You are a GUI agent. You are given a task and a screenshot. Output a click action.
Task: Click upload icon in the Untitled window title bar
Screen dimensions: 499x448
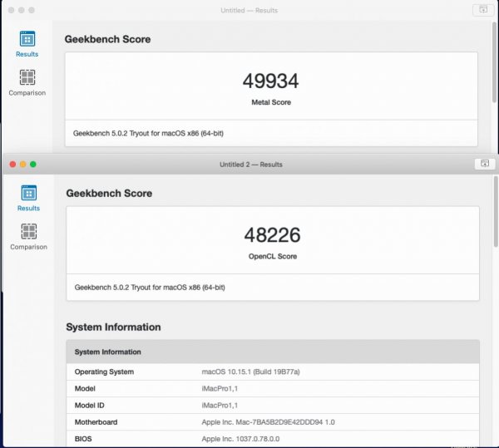point(482,10)
